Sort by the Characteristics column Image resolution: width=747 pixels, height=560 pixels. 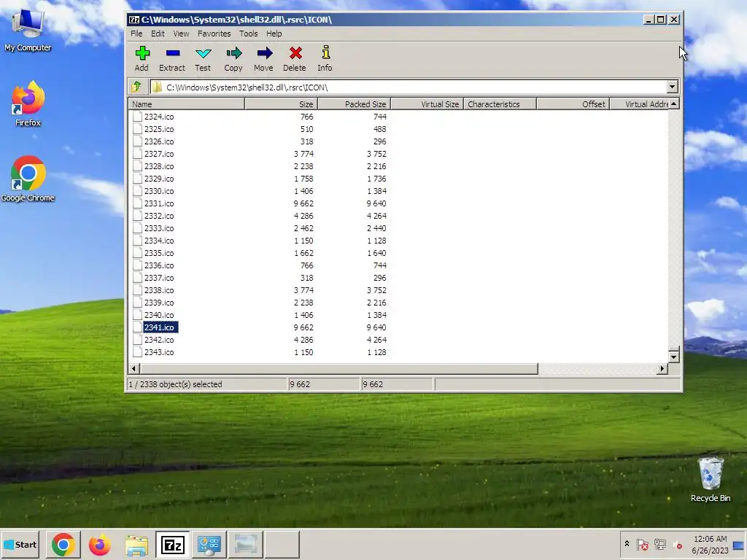click(500, 104)
